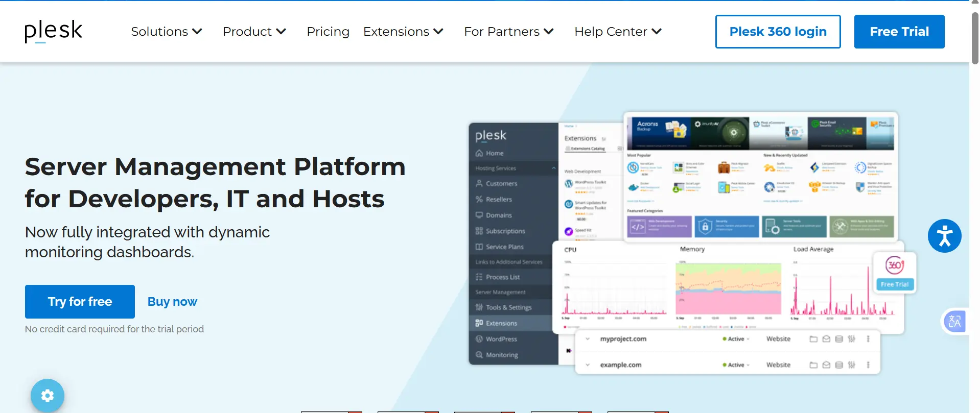Click WordPress icon in preview sidebar
Screen dimensions: 980x413
[479, 339]
